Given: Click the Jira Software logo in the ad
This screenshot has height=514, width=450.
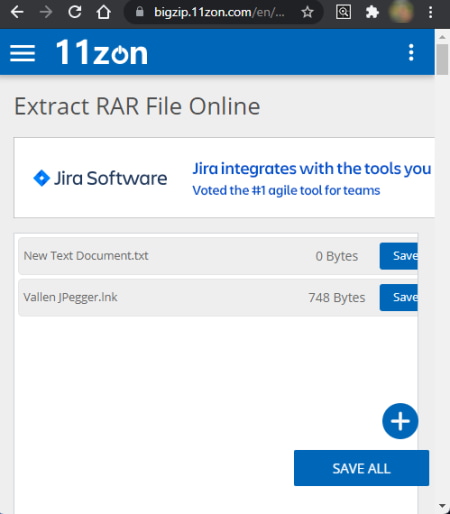Looking at the screenshot, I should pyautogui.click(x=100, y=178).
